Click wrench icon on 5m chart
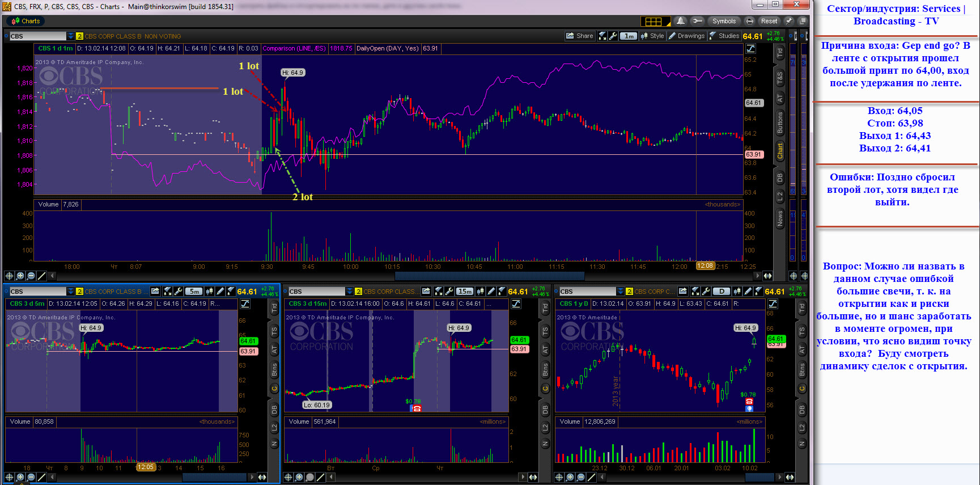This screenshot has height=485, width=980. click(179, 291)
